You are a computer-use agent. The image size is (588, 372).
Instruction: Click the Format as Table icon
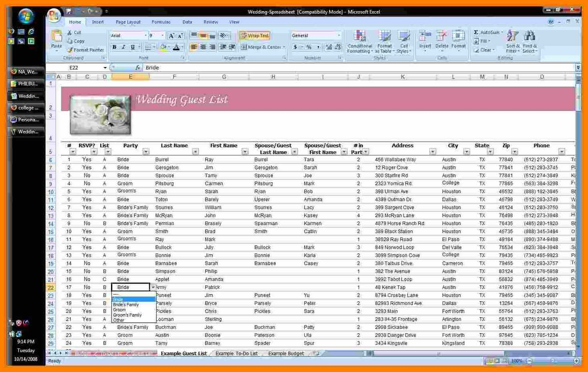pos(384,42)
